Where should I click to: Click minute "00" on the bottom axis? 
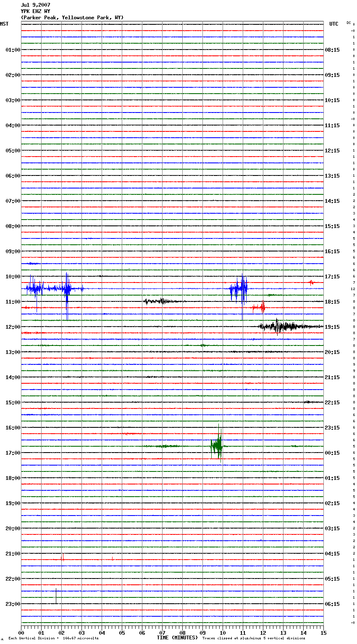coord(21,633)
